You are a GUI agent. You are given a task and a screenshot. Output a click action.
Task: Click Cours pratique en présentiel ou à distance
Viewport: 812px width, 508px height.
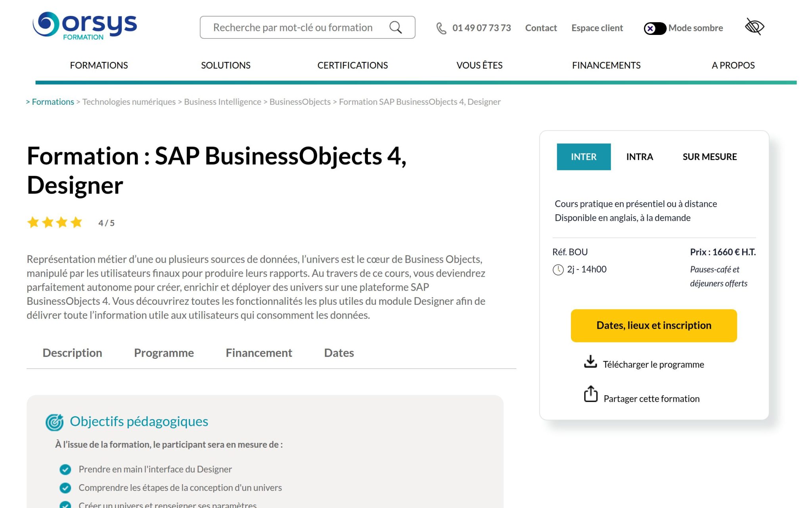[636, 204]
